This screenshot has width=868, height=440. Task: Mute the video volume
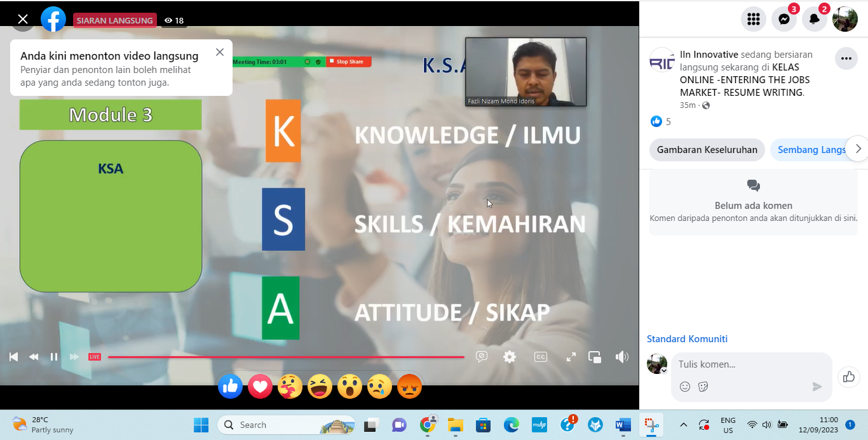[621, 357]
